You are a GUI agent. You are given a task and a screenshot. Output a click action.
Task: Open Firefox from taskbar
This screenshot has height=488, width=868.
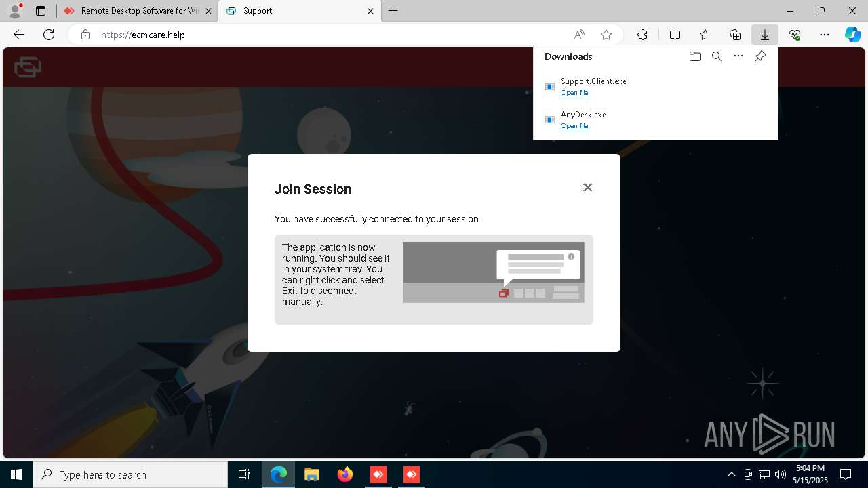point(345,474)
